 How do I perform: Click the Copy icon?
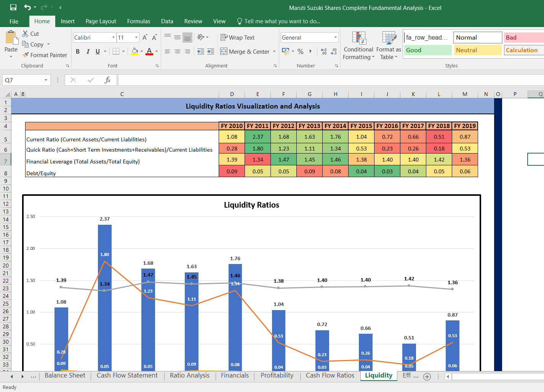[26, 44]
